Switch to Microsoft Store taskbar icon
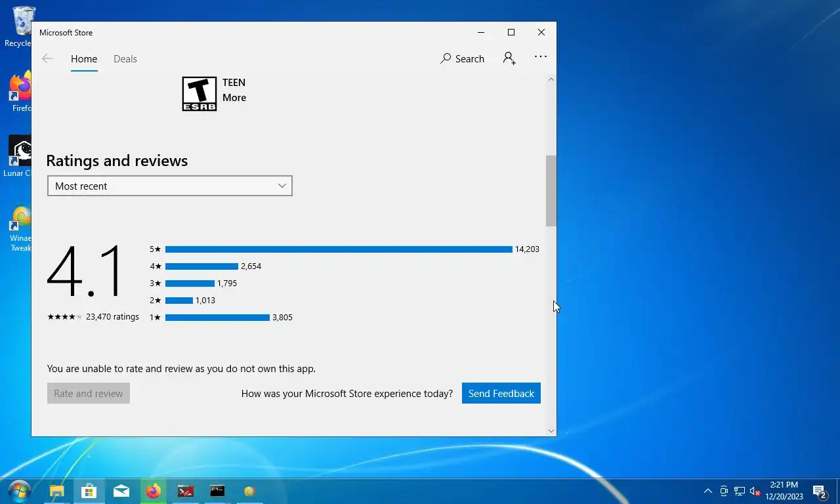 click(x=89, y=491)
